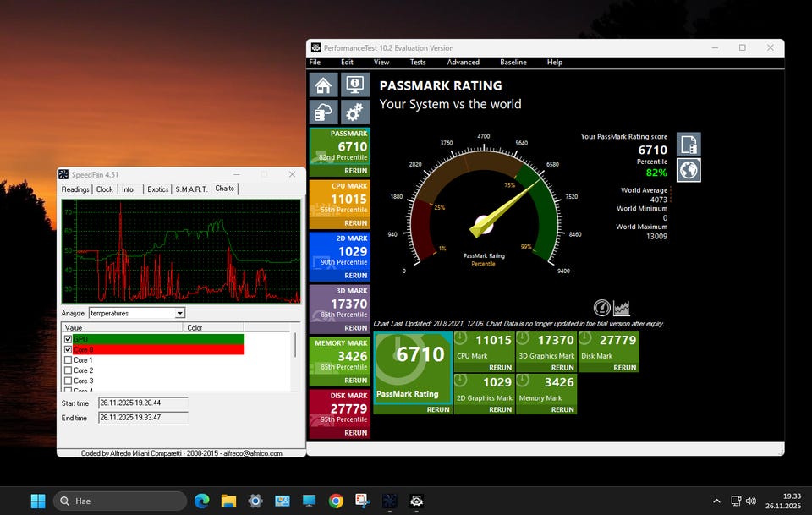
Task: Click the Home icon in PerformanceTest
Action: coord(324,85)
